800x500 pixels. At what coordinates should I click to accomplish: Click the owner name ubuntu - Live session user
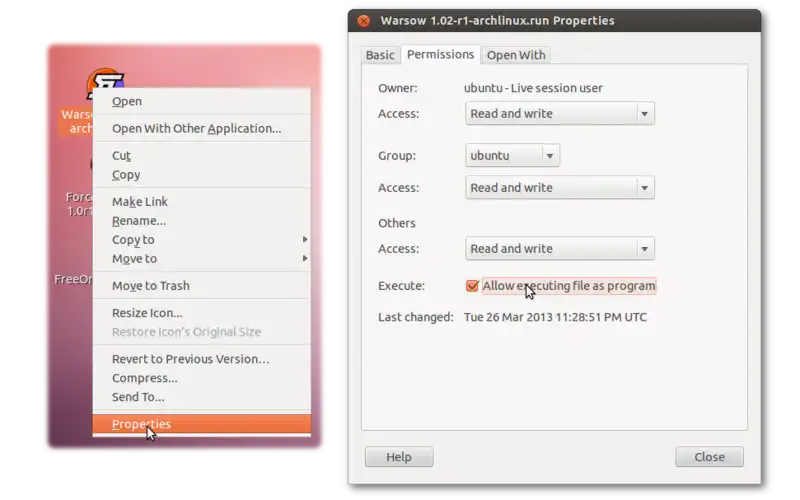pyautogui.click(x=533, y=88)
